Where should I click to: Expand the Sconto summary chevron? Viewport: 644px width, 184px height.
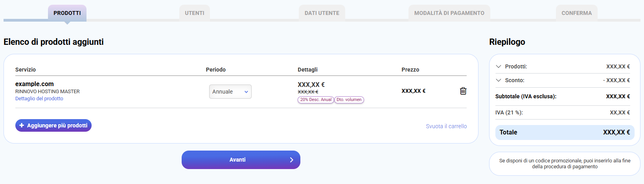pos(499,80)
